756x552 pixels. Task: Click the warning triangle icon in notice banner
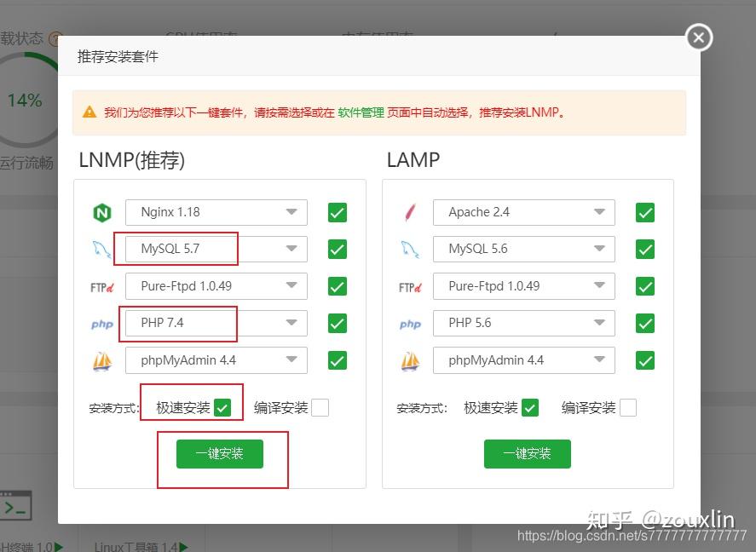point(89,112)
